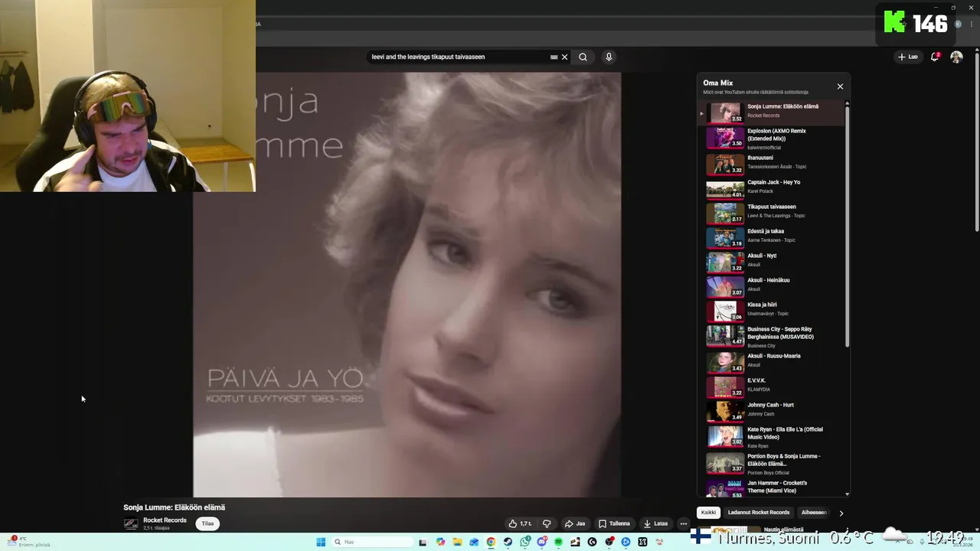Open File Explorer from the taskbar

457,542
